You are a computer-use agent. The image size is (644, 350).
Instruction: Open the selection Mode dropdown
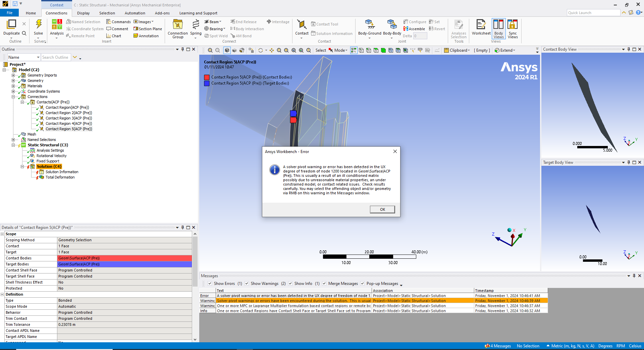(x=338, y=50)
